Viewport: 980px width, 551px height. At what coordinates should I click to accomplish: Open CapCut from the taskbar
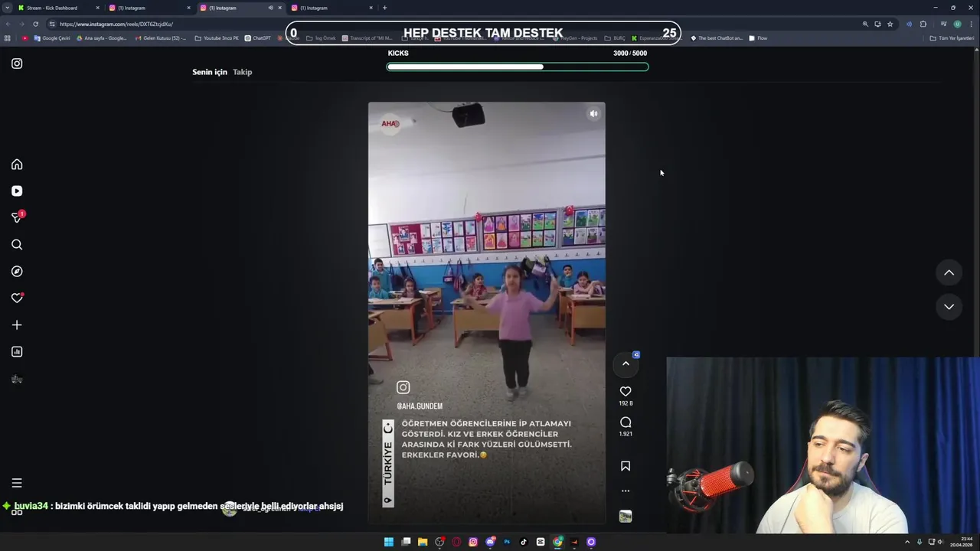coord(541,542)
